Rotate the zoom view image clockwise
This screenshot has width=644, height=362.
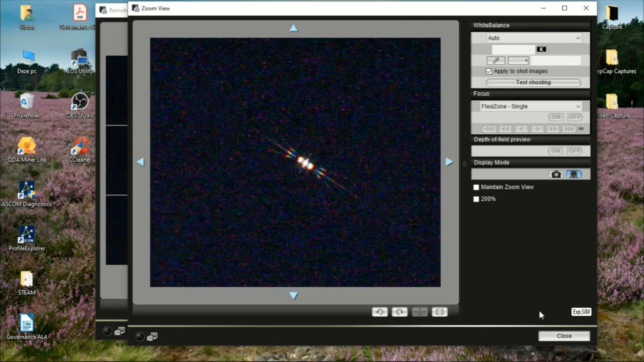click(399, 312)
